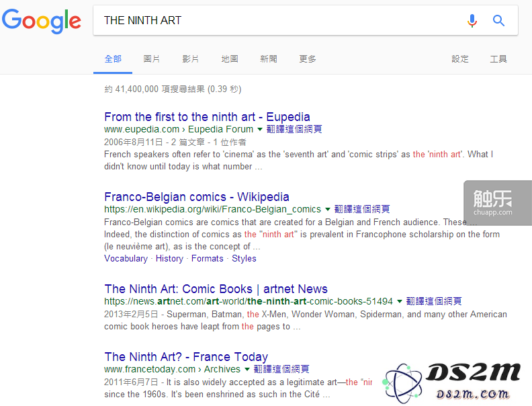
Task: Open the 工具 tools menu
Action: coord(498,59)
